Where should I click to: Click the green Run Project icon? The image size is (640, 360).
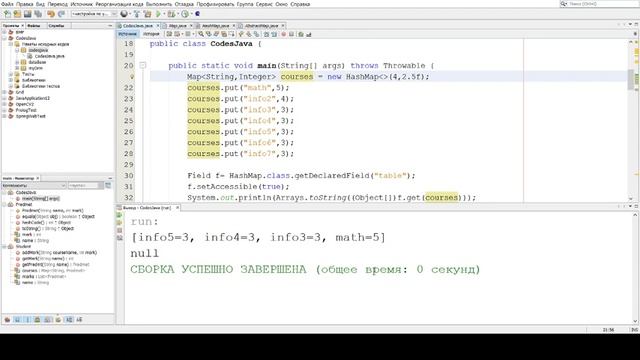pos(158,14)
